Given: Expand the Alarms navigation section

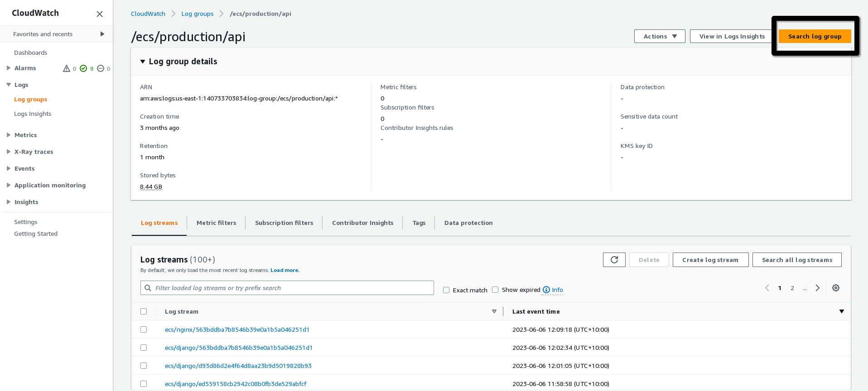Looking at the screenshot, I should (9, 68).
